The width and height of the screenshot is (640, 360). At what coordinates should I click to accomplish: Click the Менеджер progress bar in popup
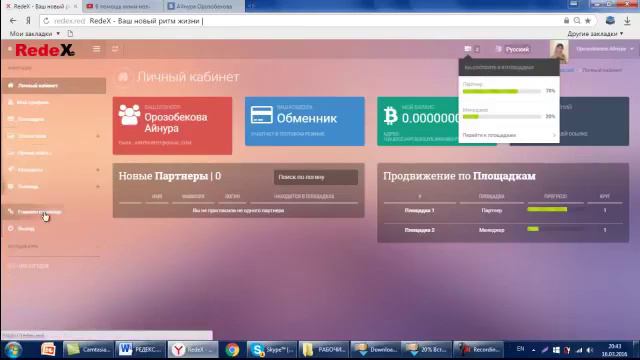pos(502,117)
